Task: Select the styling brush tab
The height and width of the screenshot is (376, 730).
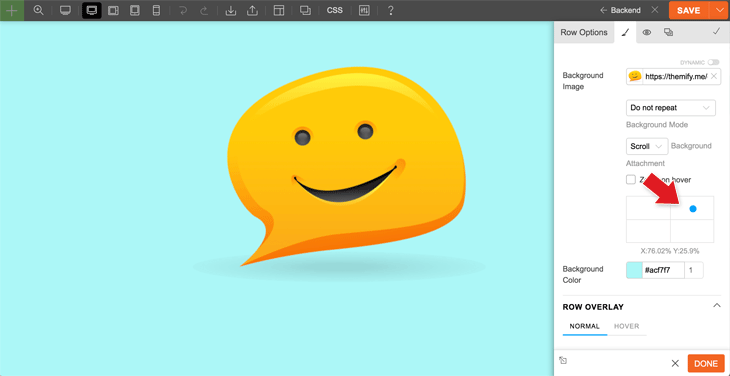Action: pyautogui.click(x=625, y=32)
